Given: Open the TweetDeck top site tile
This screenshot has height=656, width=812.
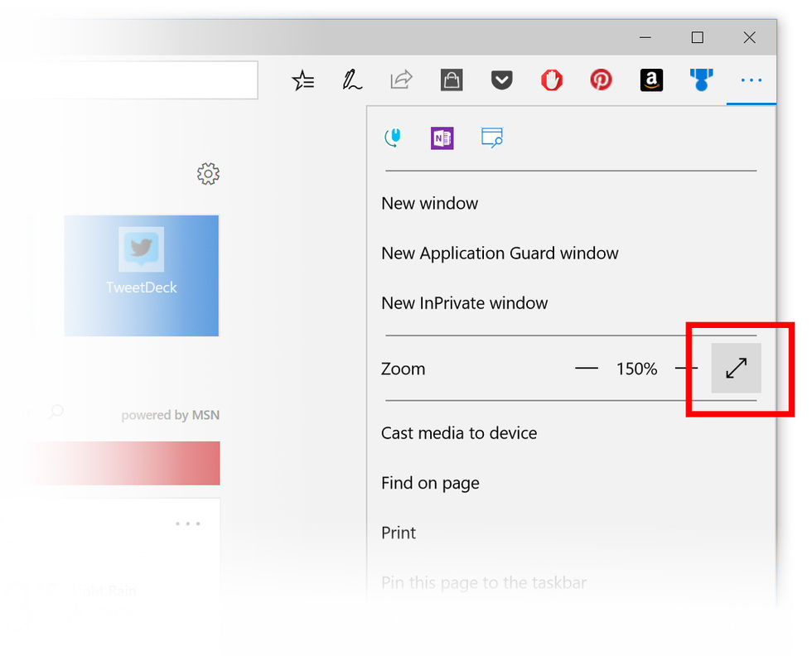Looking at the screenshot, I should [142, 275].
